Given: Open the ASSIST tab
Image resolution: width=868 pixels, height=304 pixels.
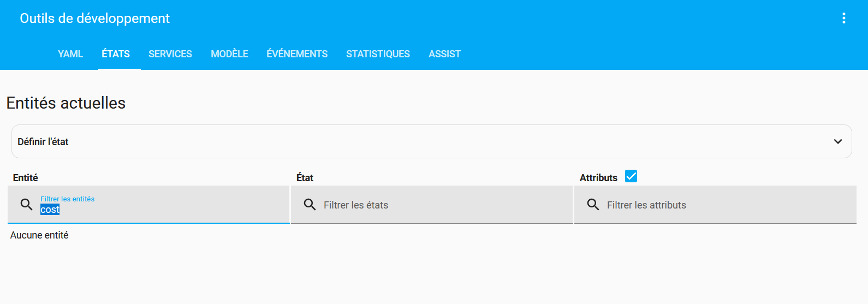Looking at the screenshot, I should (x=444, y=54).
